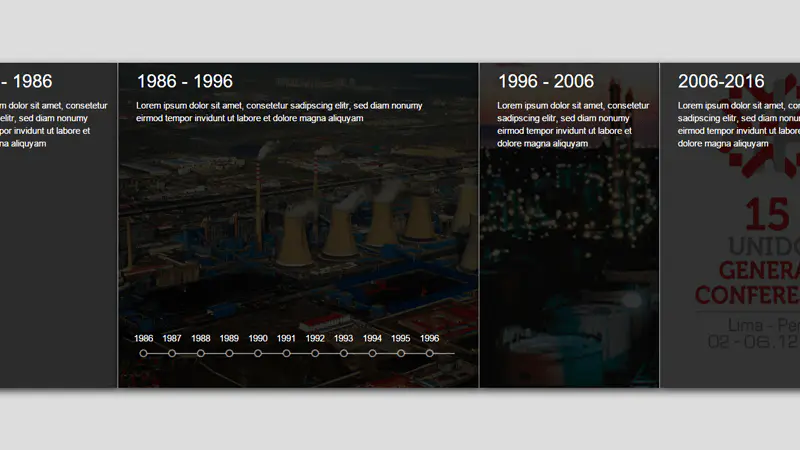
Task: Open the 1995 timeline dot
Action: coord(401,353)
